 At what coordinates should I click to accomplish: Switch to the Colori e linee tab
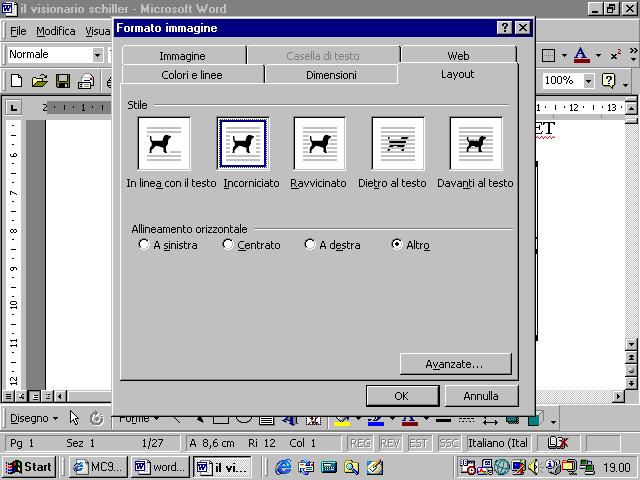tap(192, 75)
